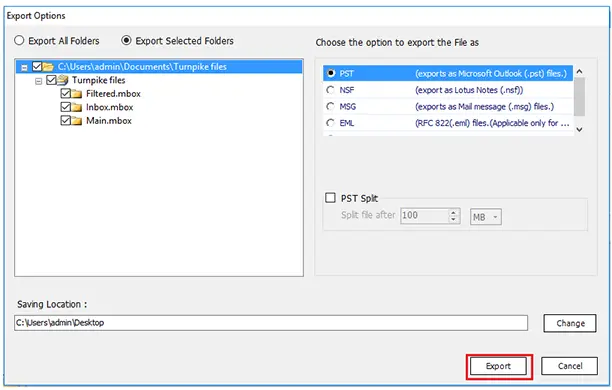
Task: Click '(exports as Microsoft Outlook (.pst) files.)' description
Action: [x=491, y=73]
